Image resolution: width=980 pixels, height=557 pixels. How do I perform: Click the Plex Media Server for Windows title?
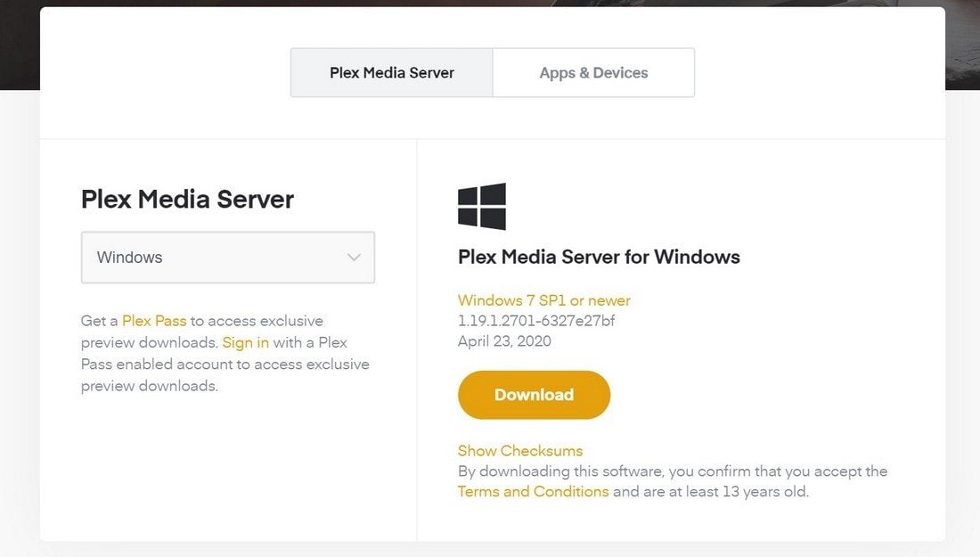[x=599, y=257]
